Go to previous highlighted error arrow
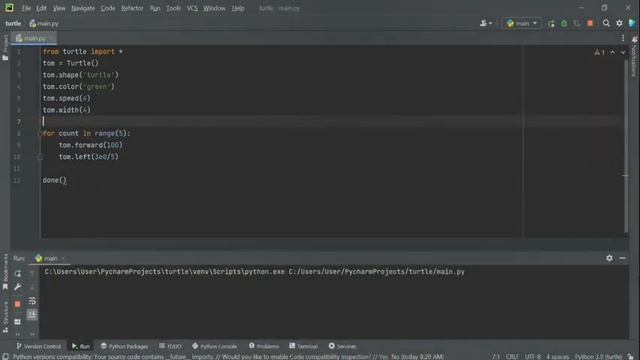This screenshot has width=640, height=360. coord(612,52)
